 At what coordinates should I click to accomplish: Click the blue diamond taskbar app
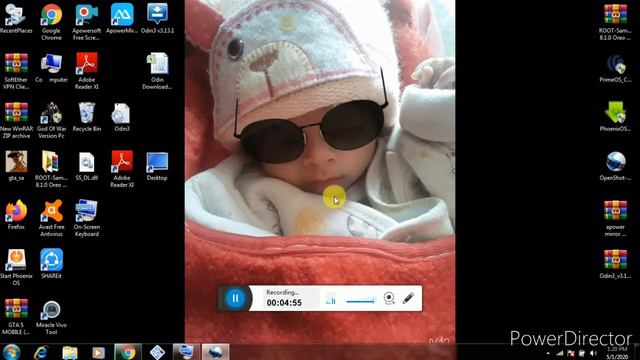pos(157,352)
